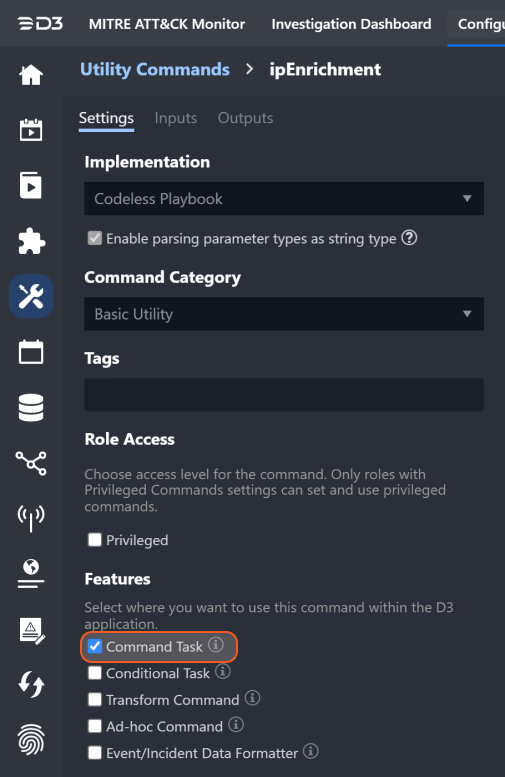Show info icon next to Transform Command

252,698
